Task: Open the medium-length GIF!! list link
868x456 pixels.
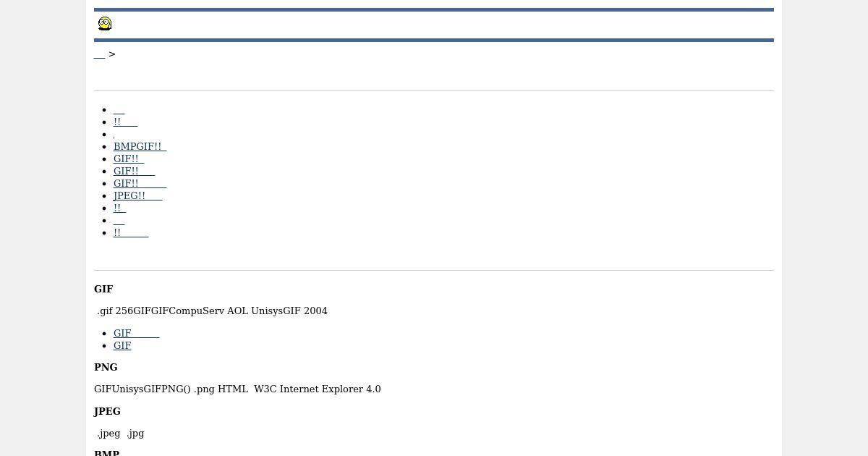Action: 134,171
